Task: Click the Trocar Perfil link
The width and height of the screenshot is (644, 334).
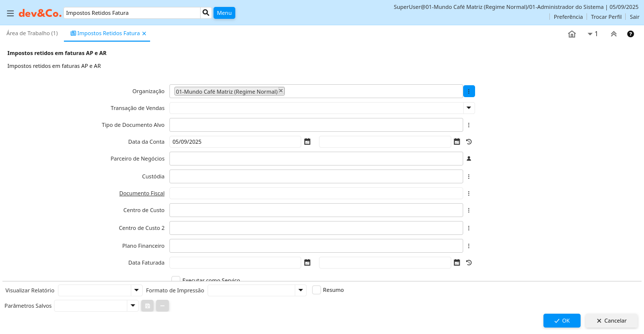Action: [606, 17]
